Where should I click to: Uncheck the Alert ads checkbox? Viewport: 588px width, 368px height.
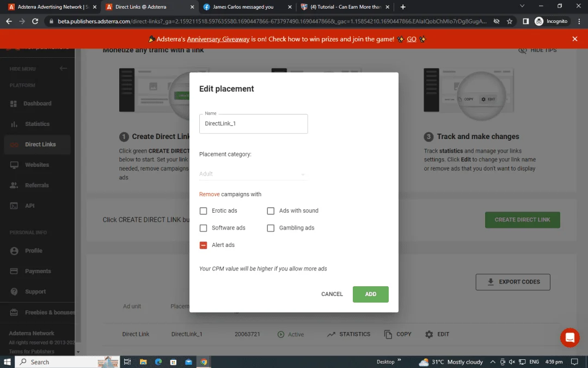[x=203, y=245]
